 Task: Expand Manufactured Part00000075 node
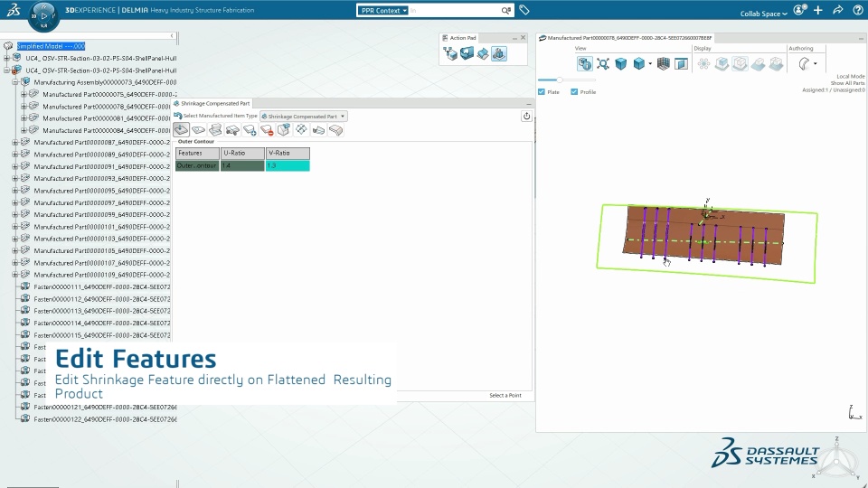pos(24,94)
